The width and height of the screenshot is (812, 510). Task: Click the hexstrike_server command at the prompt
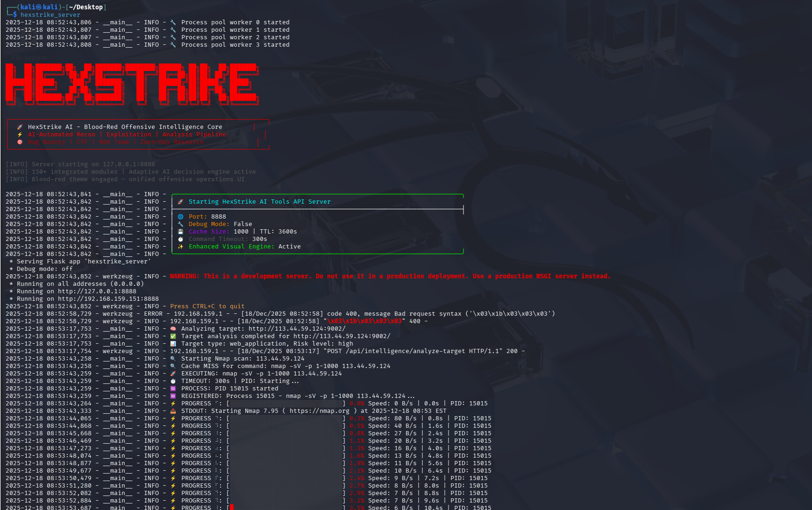point(50,15)
